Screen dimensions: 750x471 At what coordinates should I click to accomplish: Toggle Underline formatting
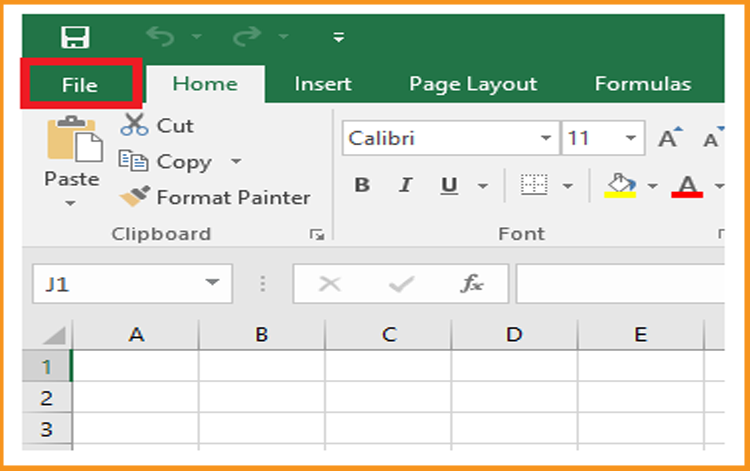[x=449, y=185]
